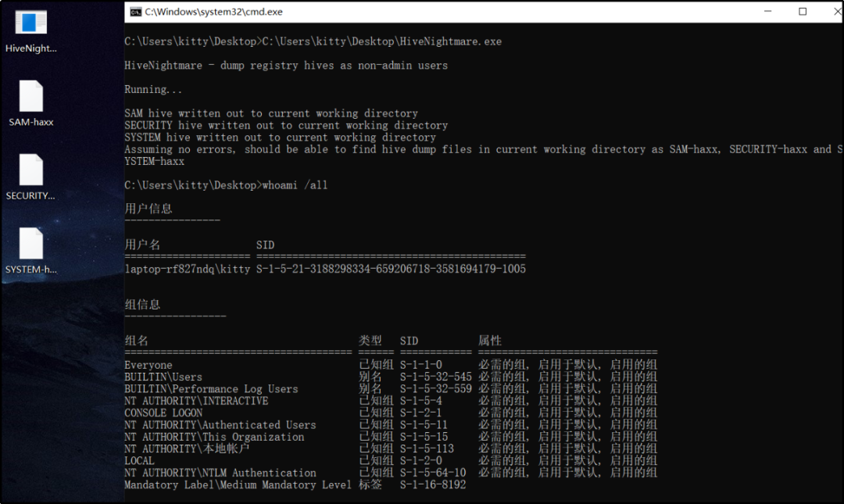The height and width of the screenshot is (504, 844).
Task: Click the '标签' type in Mandatory Label row
Action: (x=370, y=484)
